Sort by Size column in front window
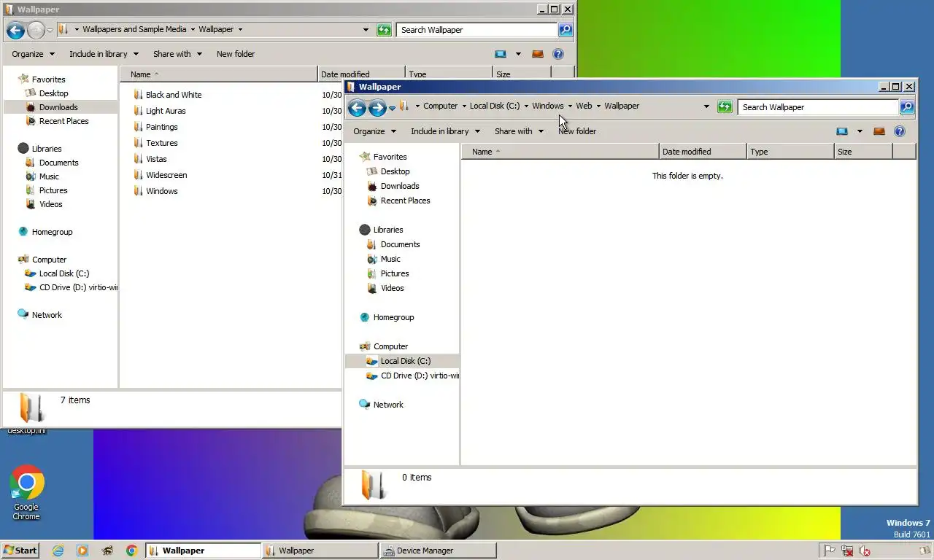Image resolution: width=934 pixels, height=560 pixels. click(x=863, y=152)
